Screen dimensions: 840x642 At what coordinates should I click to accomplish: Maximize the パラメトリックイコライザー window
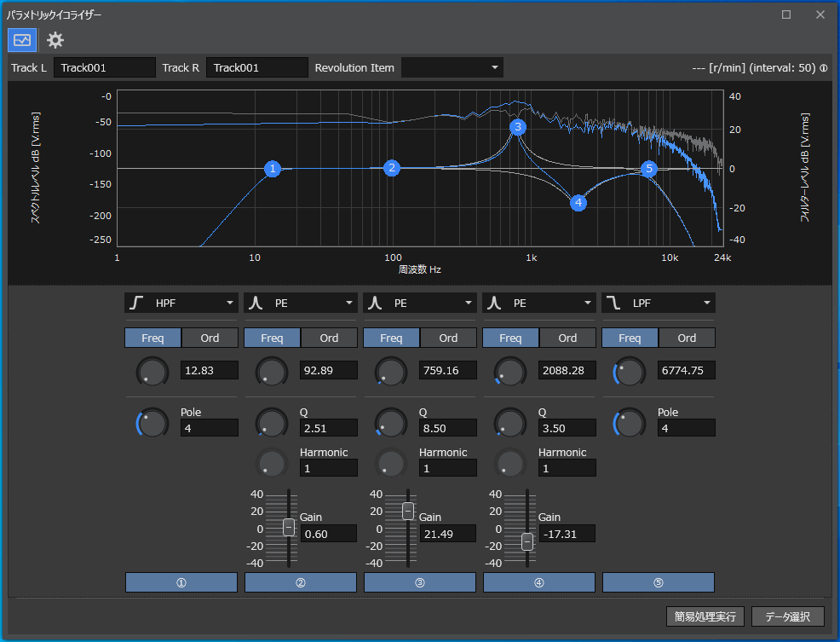coord(786,14)
